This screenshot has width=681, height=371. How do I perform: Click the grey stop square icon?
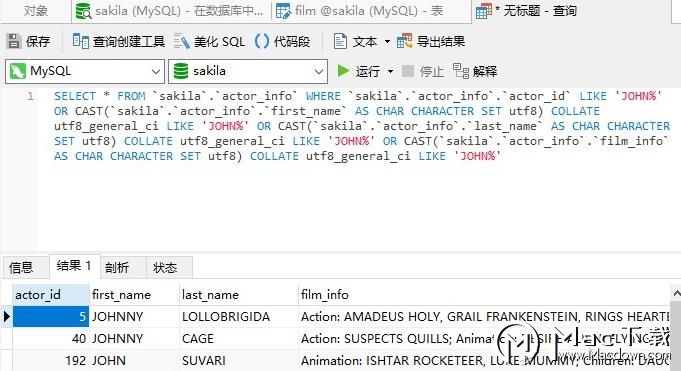(x=407, y=71)
